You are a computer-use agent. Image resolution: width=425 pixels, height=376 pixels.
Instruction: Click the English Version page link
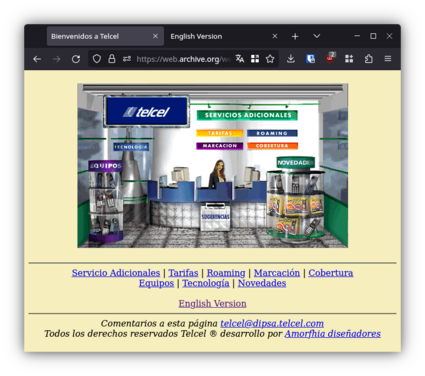click(x=212, y=304)
